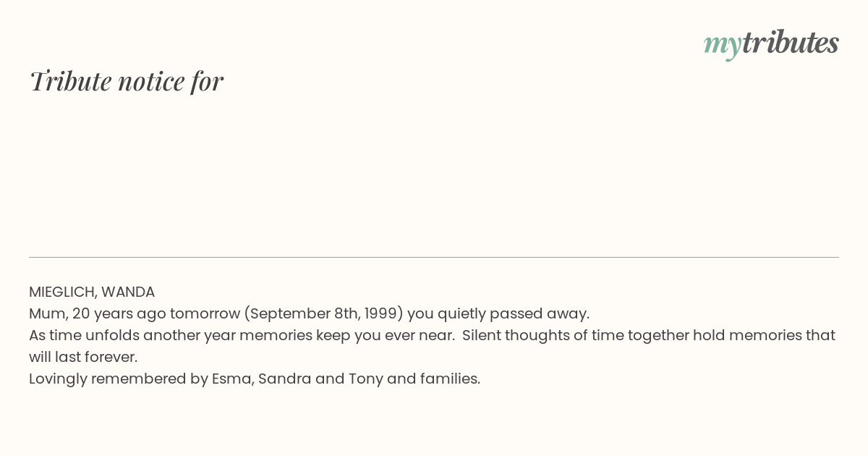Click the text "you quietly passed away"
Image resolution: width=868 pixels, height=456 pixels.
[497, 313]
